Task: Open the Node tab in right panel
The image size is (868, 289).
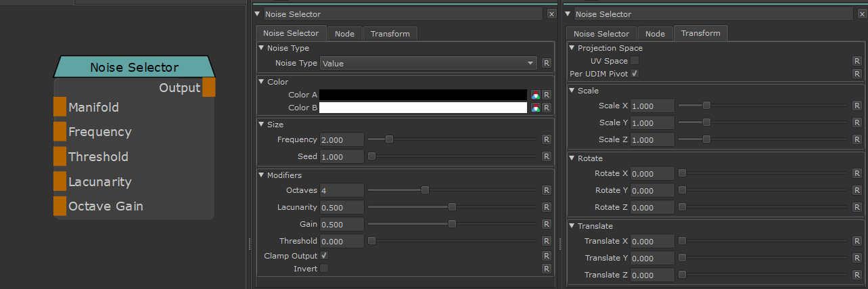Action: click(x=655, y=34)
